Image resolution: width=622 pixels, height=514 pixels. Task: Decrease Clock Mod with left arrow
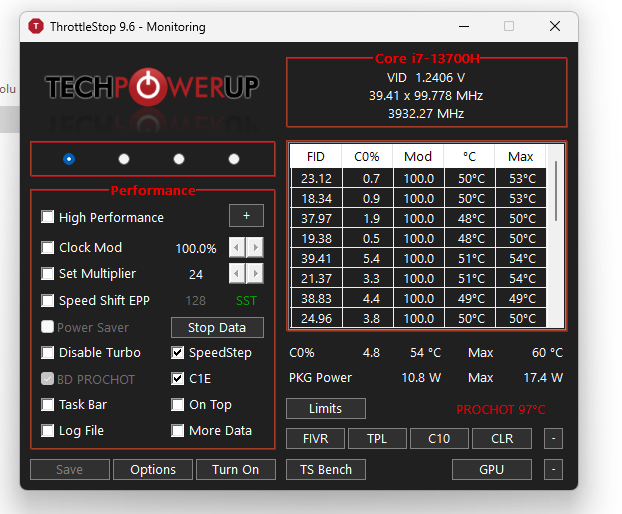point(236,248)
